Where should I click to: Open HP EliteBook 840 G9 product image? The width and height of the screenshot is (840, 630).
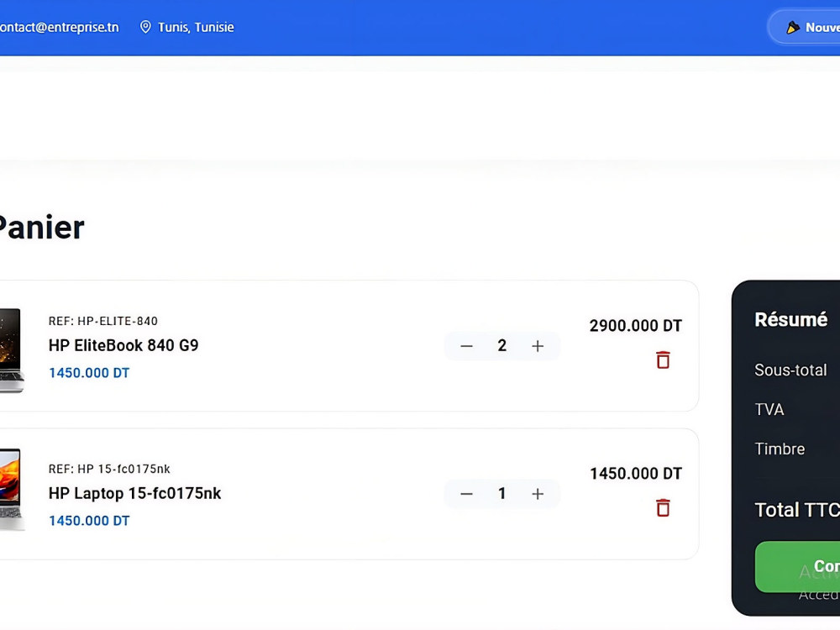[x=11, y=351]
